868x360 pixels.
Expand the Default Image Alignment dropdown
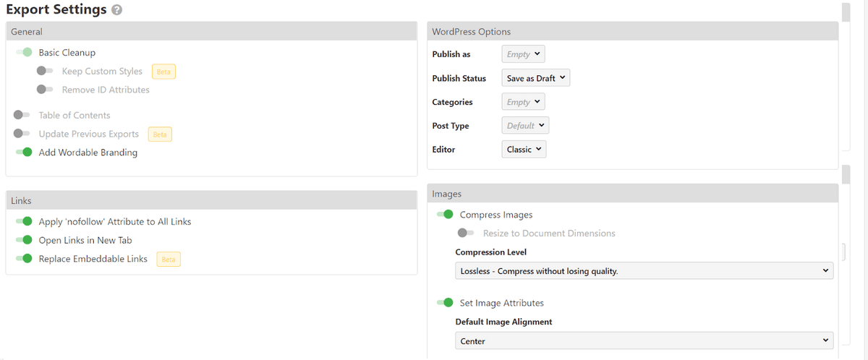click(644, 340)
